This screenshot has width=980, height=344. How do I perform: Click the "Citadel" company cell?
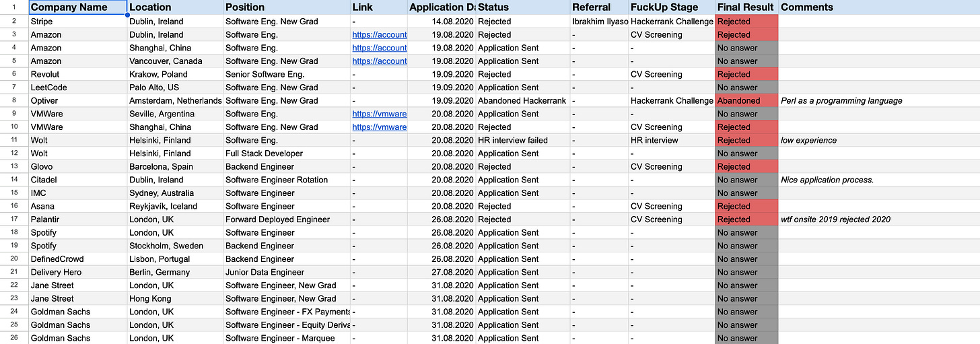pyautogui.click(x=77, y=180)
